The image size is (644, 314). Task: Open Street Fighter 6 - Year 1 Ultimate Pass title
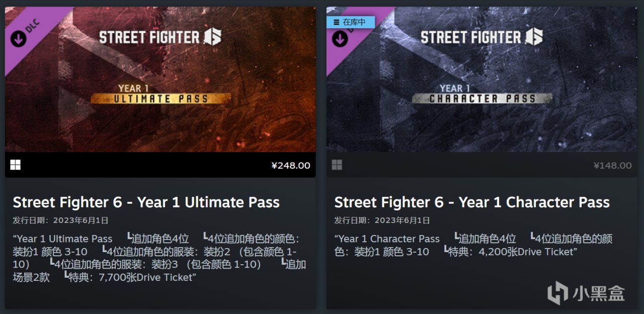point(146,202)
